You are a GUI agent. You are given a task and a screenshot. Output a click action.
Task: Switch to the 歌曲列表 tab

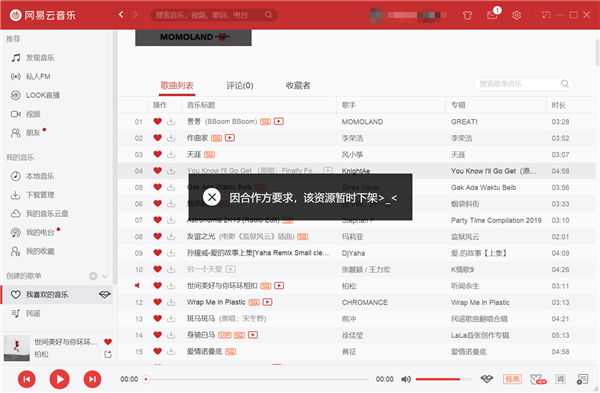(x=177, y=85)
